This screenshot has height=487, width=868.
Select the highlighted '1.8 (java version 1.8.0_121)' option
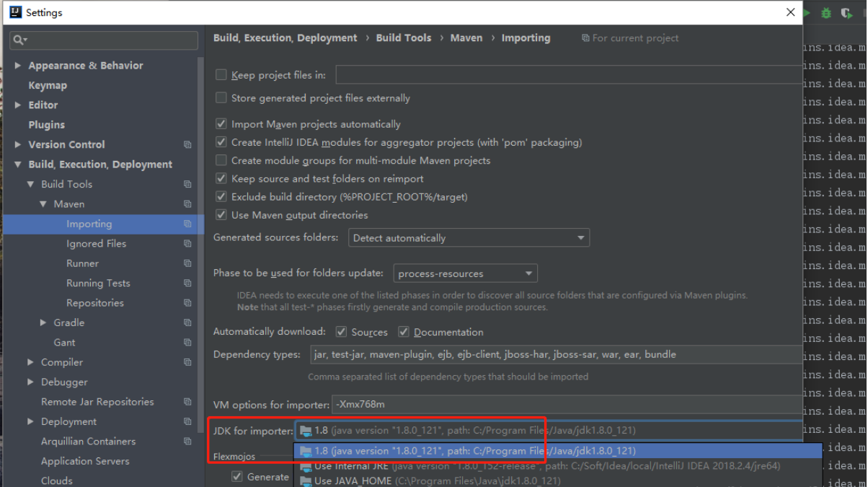[558, 451]
